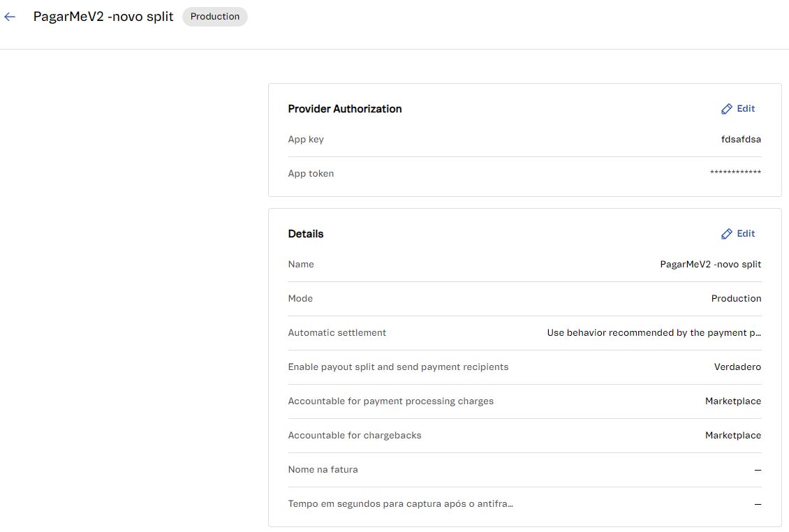The height and width of the screenshot is (532, 789).
Task: Click the Mode row's Production value
Action: (x=736, y=299)
